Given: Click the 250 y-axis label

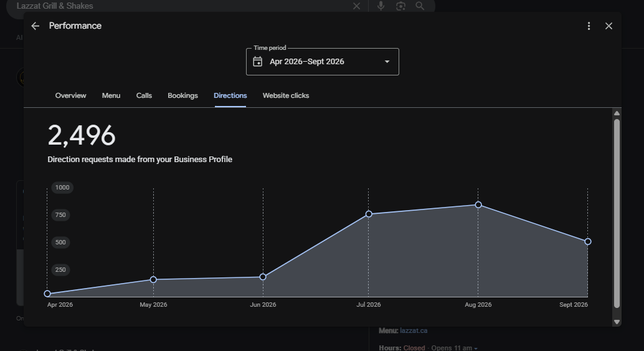Looking at the screenshot, I should tap(60, 270).
